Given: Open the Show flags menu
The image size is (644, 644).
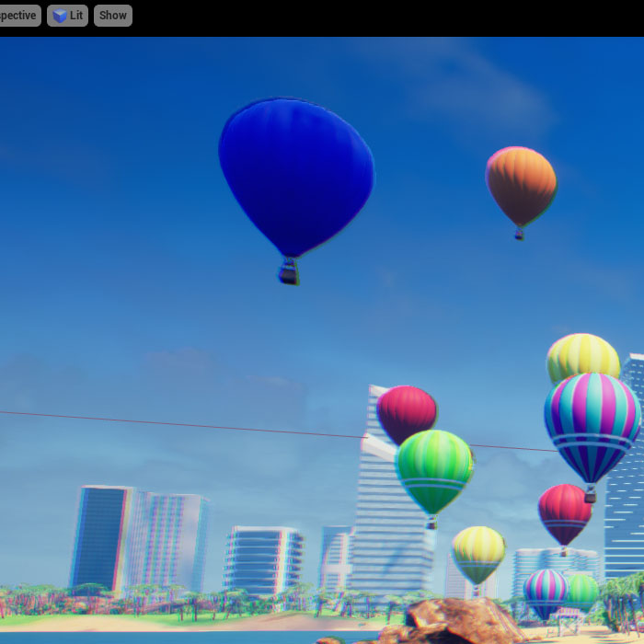Looking at the screenshot, I should [x=112, y=16].
